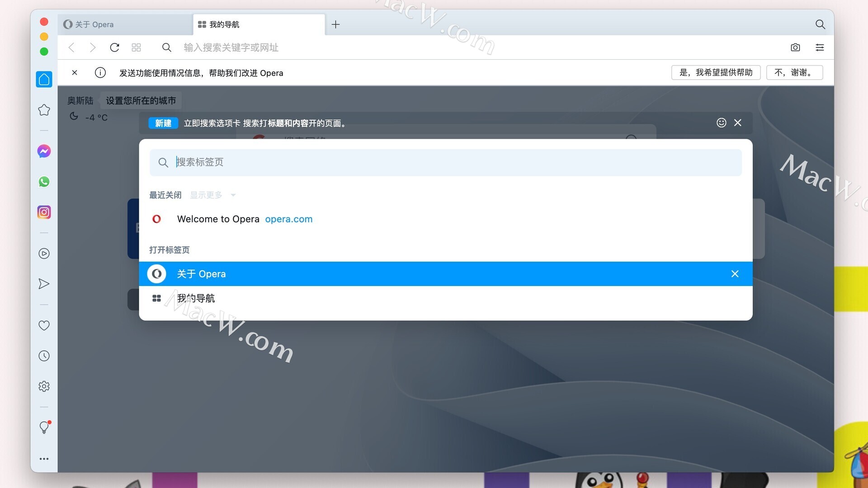The height and width of the screenshot is (488, 868).
Task: Click 不，谢谢。 button
Action: pos(794,73)
